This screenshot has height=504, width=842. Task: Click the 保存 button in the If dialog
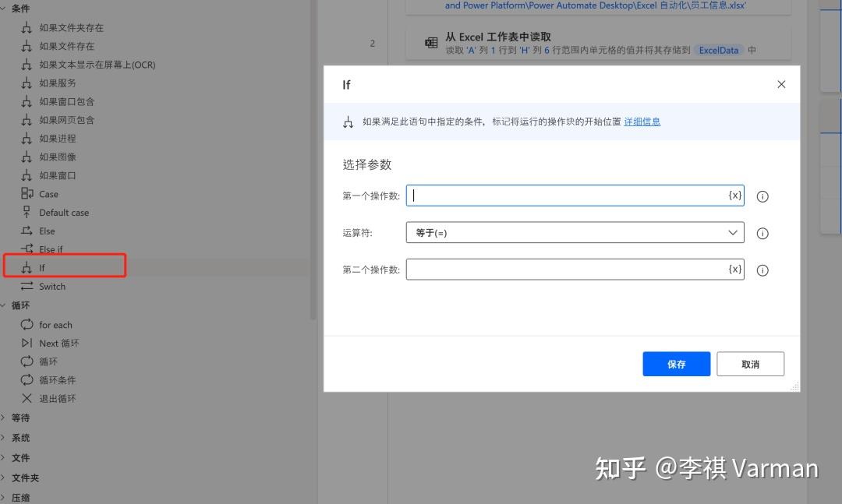click(675, 364)
